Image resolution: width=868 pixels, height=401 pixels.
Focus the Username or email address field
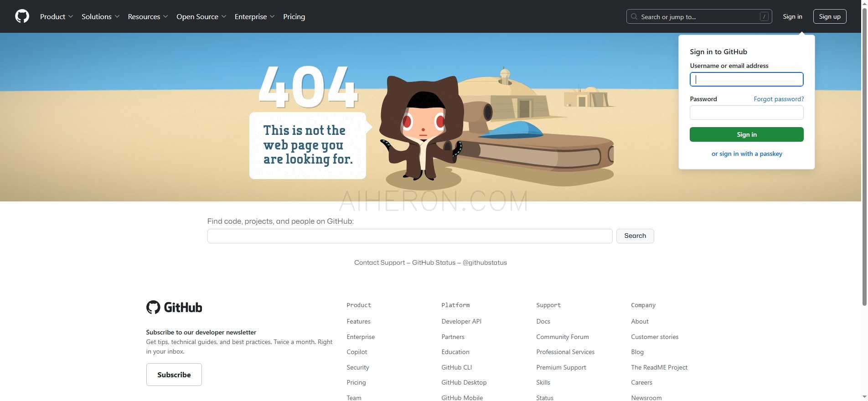[746, 79]
